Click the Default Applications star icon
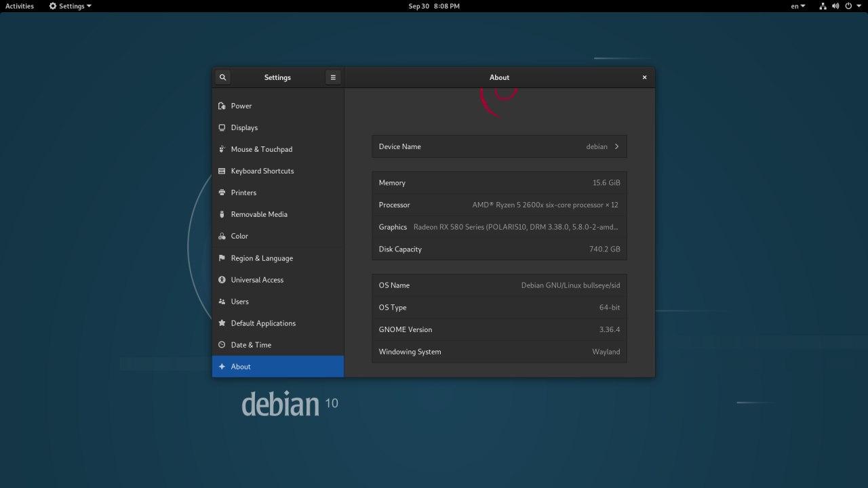The width and height of the screenshot is (868, 488). 222,323
